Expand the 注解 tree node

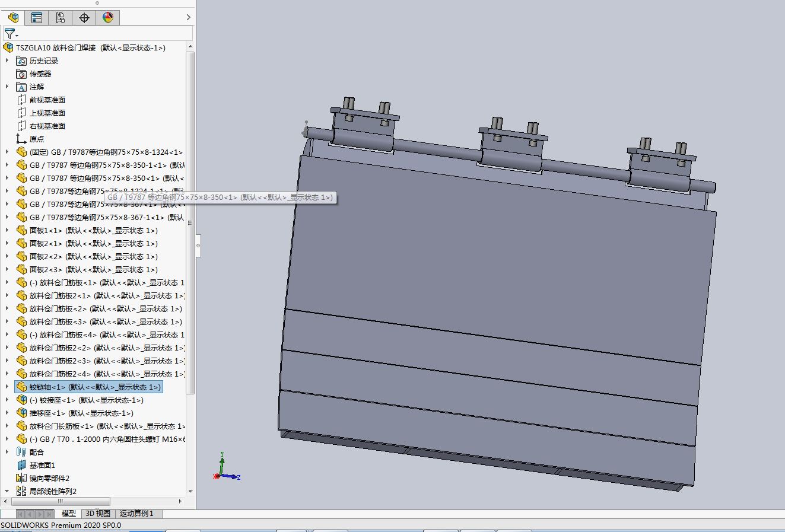pyautogui.click(x=7, y=87)
